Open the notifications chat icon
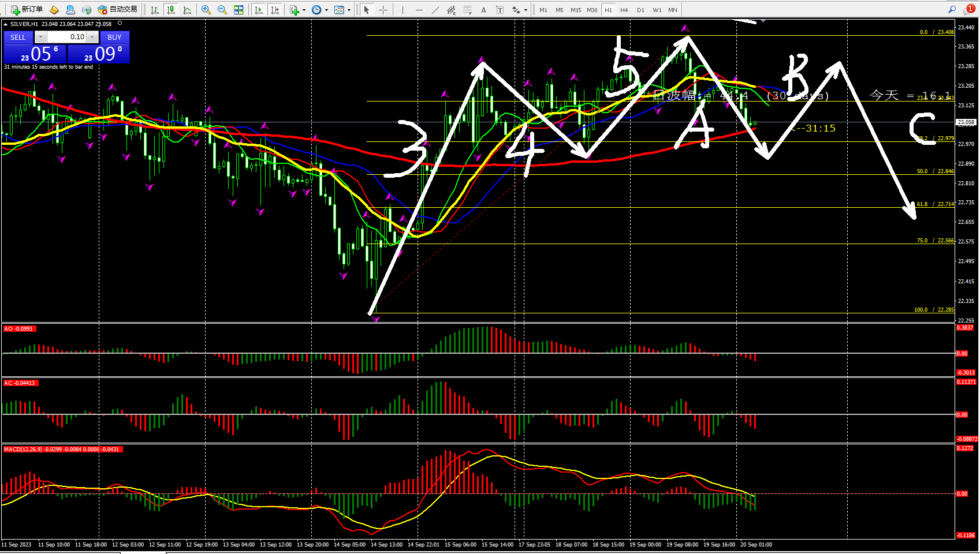The height and width of the screenshot is (554, 980). pyautogui.click(x=968, y=9)
